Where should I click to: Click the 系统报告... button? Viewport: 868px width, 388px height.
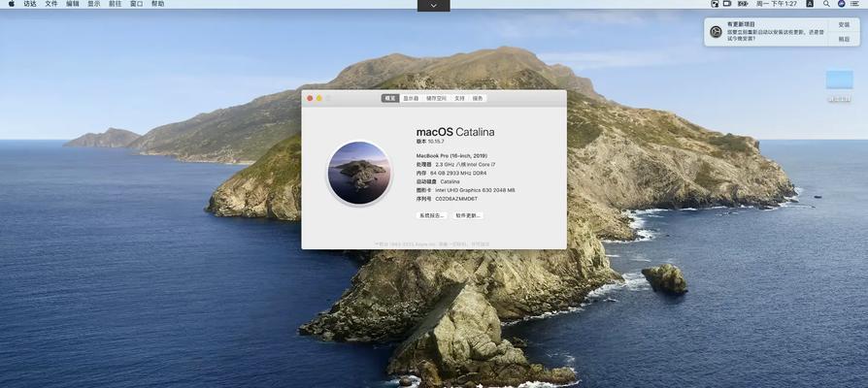pos(431,215)
